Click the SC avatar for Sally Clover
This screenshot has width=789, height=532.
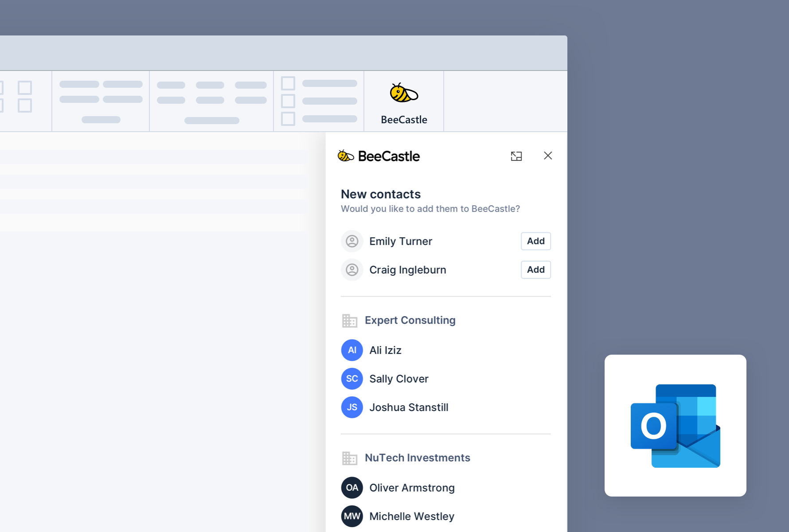(x=352, y=379)
